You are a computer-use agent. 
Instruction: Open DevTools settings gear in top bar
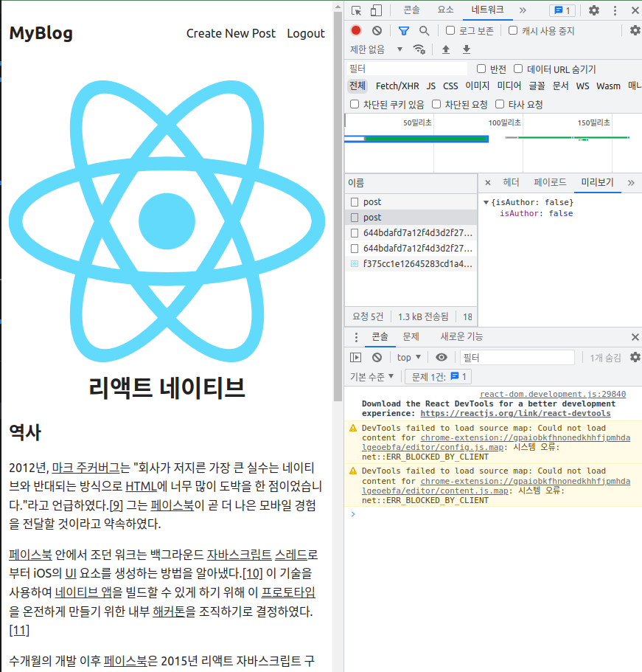pyautogui.click(x=593, y=10)
